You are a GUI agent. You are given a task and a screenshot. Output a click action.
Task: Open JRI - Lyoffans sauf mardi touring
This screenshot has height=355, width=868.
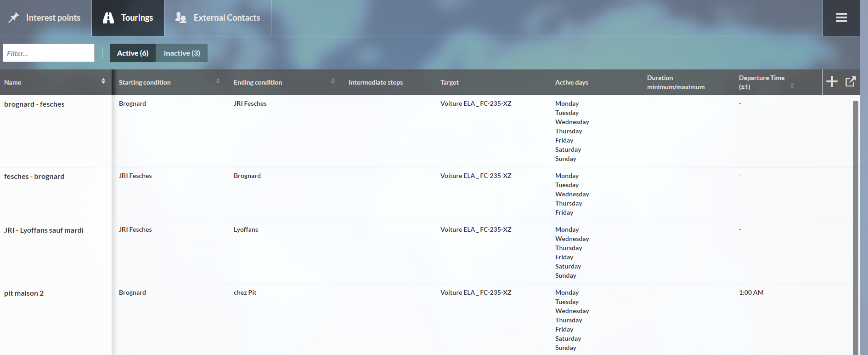(44, 230)
